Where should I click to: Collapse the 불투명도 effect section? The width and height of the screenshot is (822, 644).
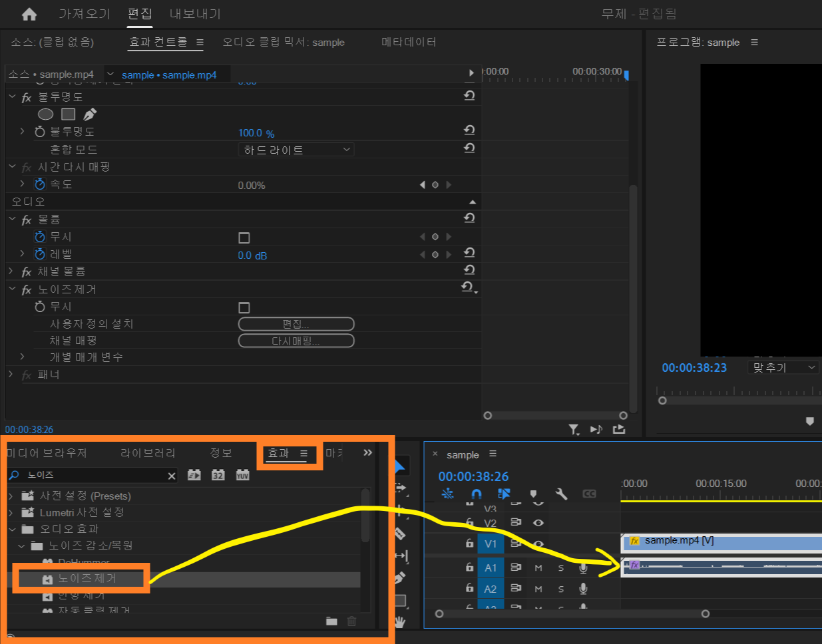[12, 96]
